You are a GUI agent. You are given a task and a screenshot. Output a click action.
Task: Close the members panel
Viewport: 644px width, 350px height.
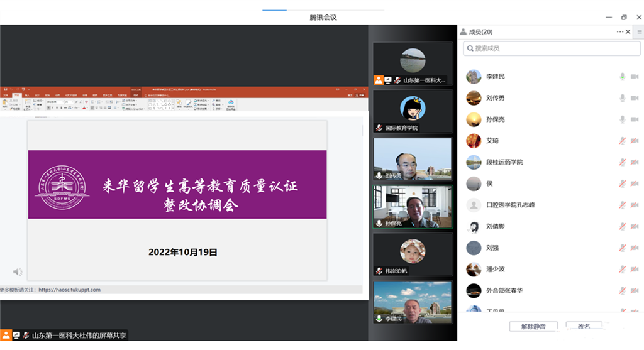(x=628, y=31)
